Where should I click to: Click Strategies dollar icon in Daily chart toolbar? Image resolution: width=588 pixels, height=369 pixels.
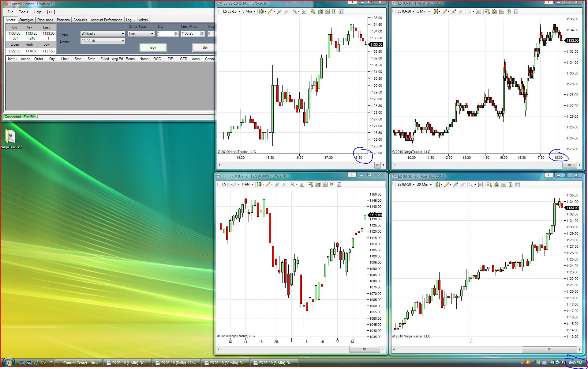pyautogui.click(x=332, y=184)
